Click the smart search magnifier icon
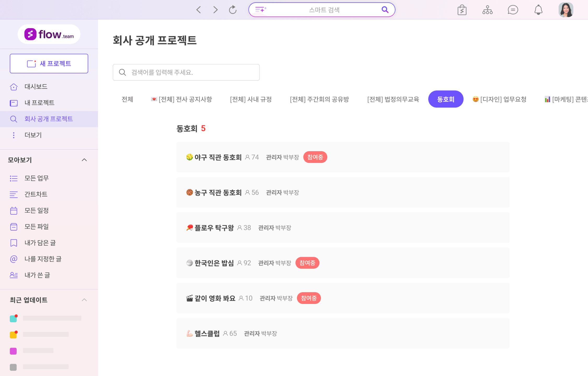Viewport: 588px width, 376px height. pyautogui.click(x=385, y=10)
